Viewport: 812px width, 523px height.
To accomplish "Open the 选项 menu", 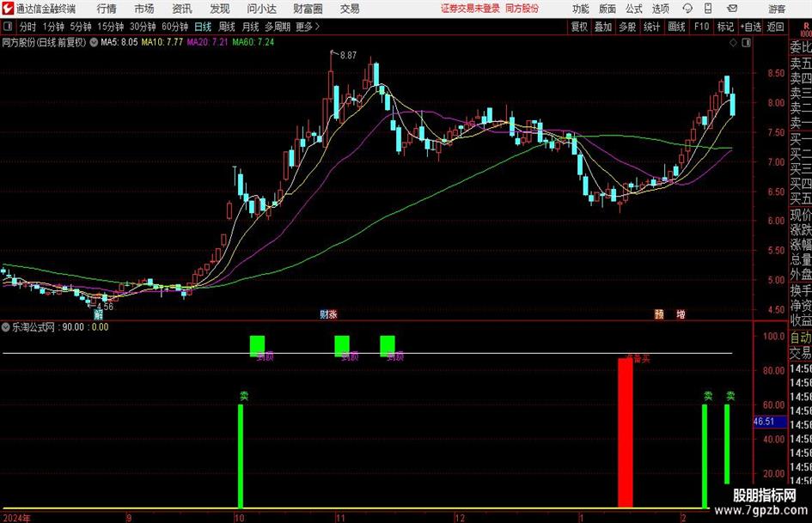I will pos(660,9).
